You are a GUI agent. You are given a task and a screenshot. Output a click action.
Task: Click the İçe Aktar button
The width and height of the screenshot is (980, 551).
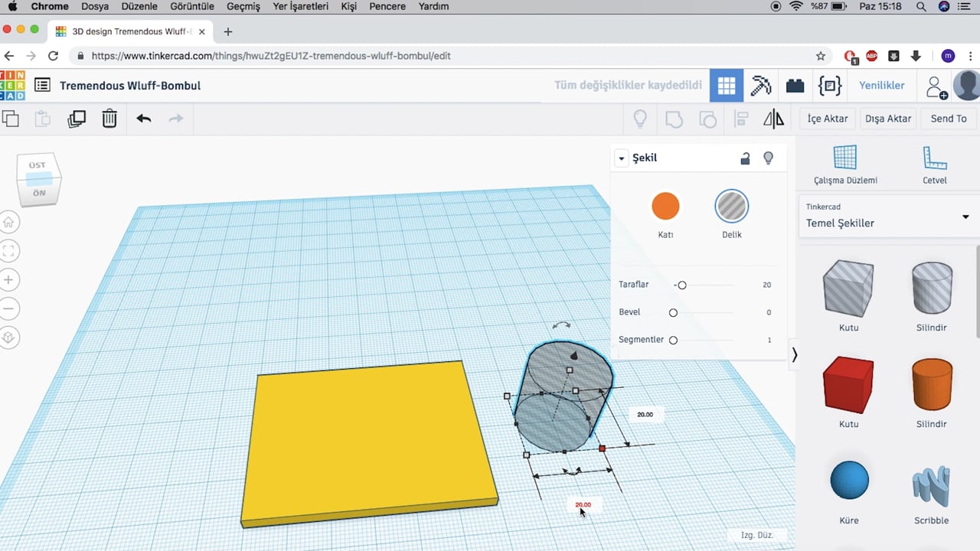point(828,119)
